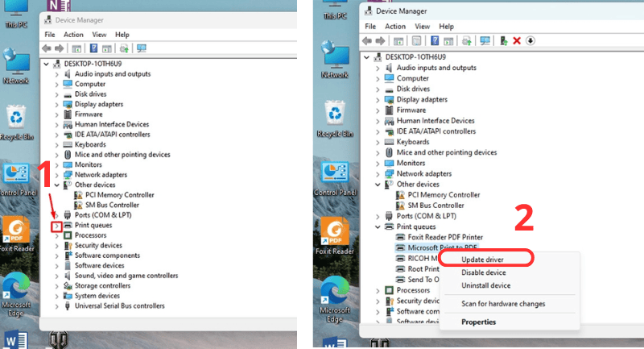Image resolution: width=644 pixels, height=349 pixels.
Task: Expand Sound, video and game controllers
Action: [x=56, y=276]
